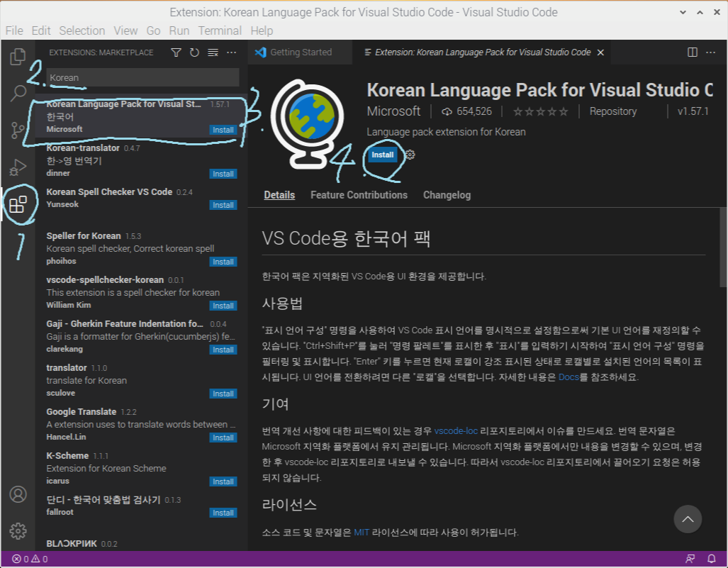Install Korean Spell Checker VS Code
The height and width of the screenshot is (568, 728).
pyautogui.click(x=223, y=205)
